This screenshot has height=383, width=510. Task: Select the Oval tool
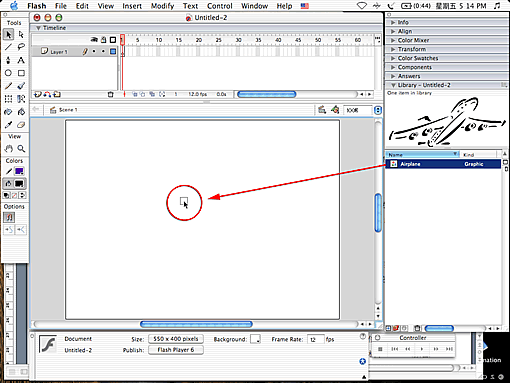[8, 73]
